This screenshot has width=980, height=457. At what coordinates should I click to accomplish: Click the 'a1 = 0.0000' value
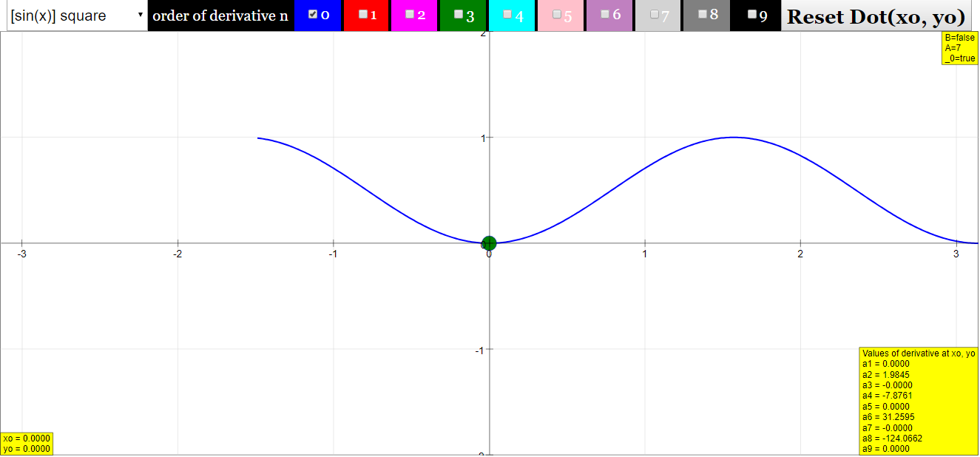click(x=886, y=364)
